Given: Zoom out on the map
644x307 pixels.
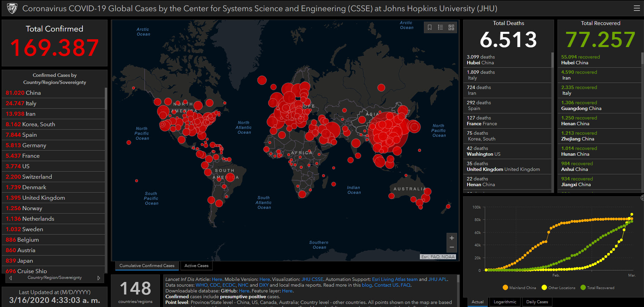Looking at the screenshot, I should point(452,247).
